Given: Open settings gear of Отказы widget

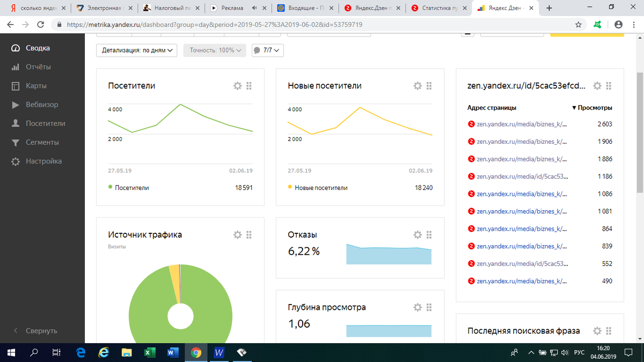Looking at the screenshot, I should click(x=417, y=234).
